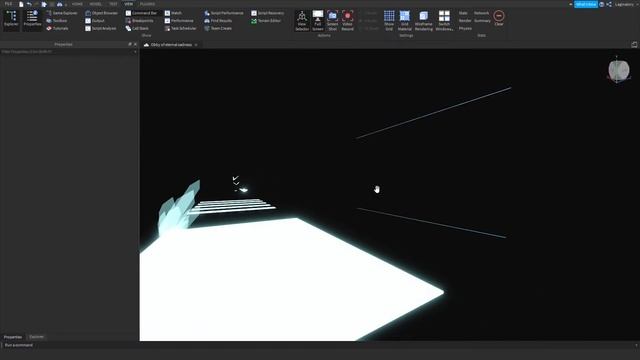Viewport: 640px width, 360px height.
Task: Clear the stats display
Action: [x=499, y=18]
